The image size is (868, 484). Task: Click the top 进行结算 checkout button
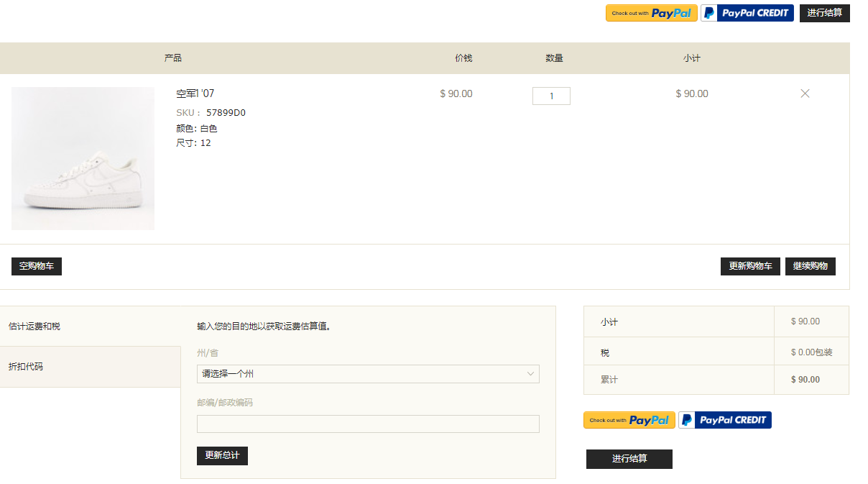click(x=825, y=13)
